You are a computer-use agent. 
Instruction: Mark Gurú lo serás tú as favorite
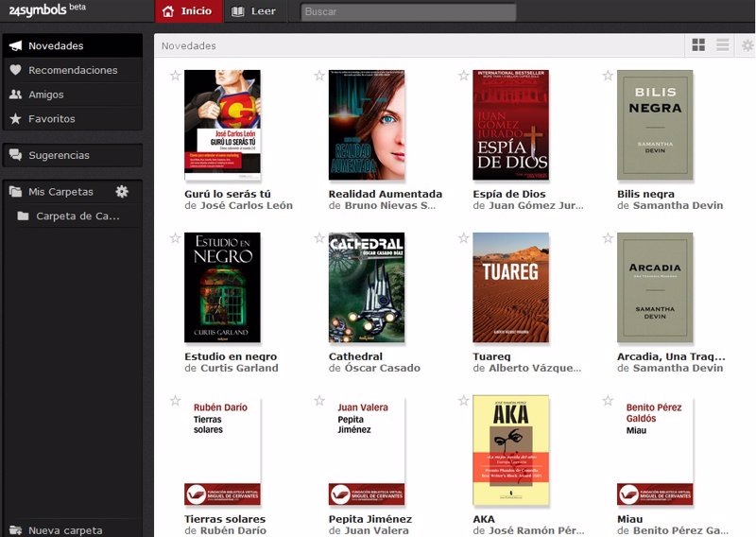[175, 76]
